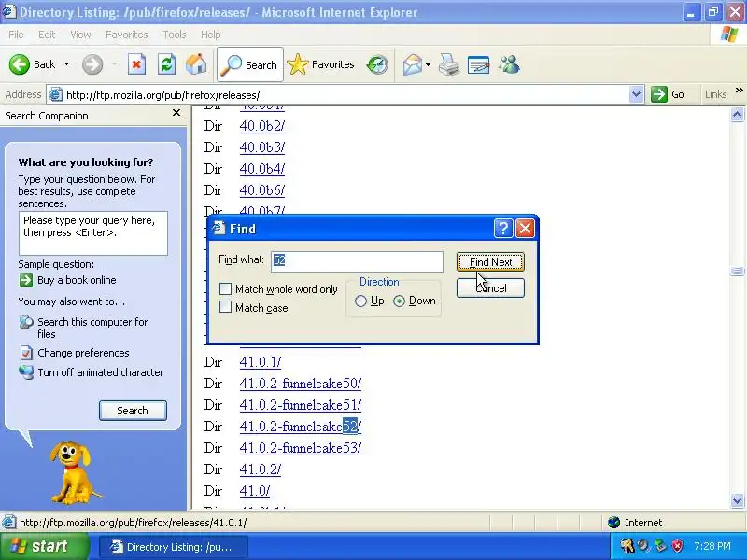Viewport: 747px width, 560px height.
Task: Open the 40.0b4/ directory link
Action: (262, 169)
